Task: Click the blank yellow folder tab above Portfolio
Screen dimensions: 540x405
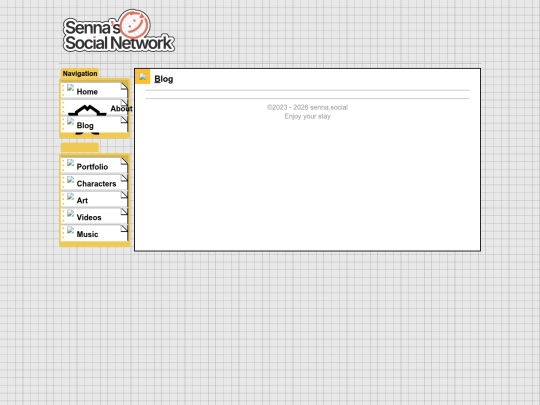Action: 80,148
